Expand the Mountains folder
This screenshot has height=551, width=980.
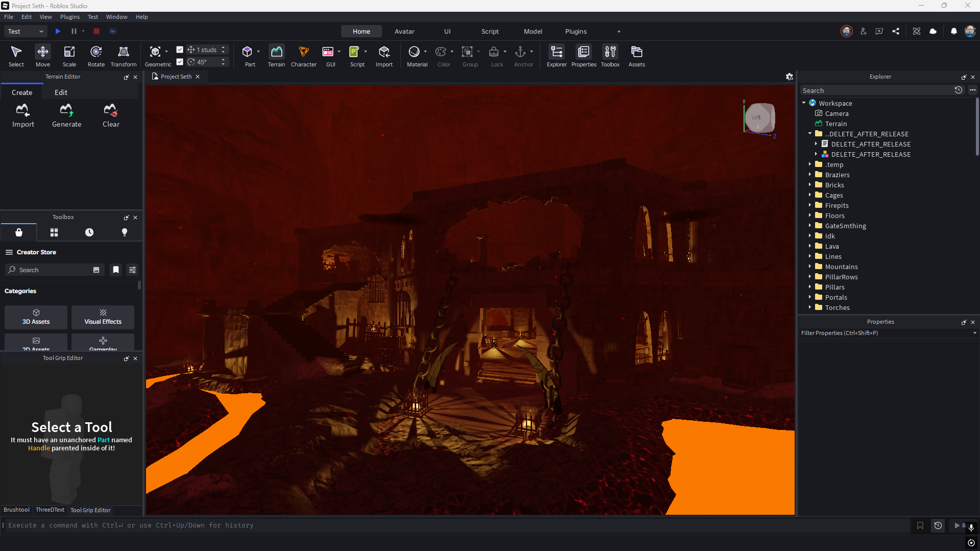[810, 267]
